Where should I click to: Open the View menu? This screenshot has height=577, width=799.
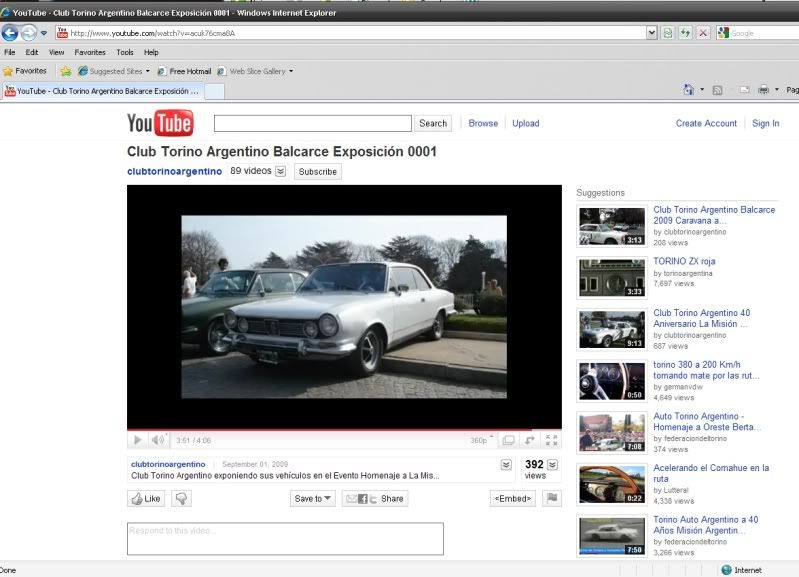click(56, 52)
